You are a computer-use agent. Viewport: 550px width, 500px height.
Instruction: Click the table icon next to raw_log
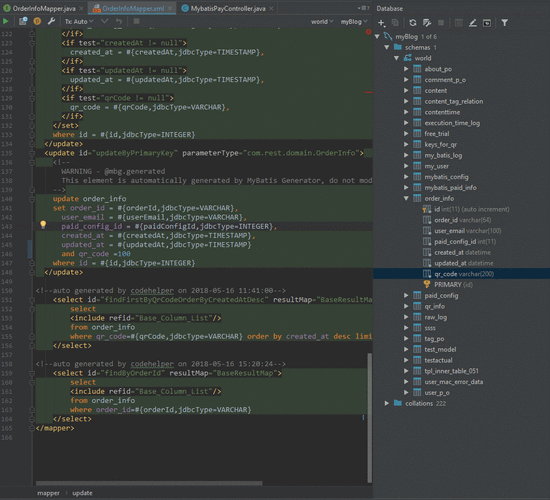[x=417, y=317]
